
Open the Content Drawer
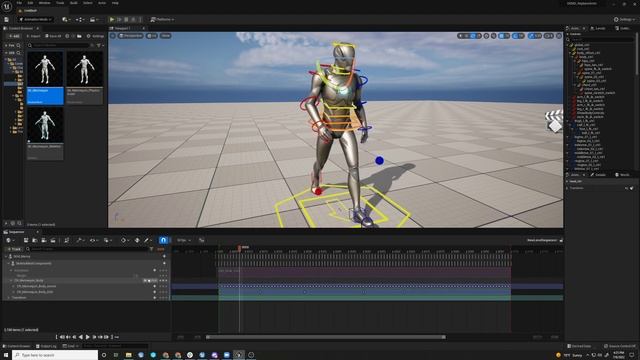[16, 346]
